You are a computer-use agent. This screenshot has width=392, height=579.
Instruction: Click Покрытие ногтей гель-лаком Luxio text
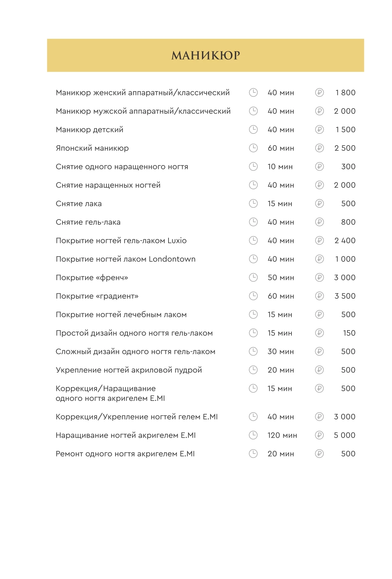(x=121, y=241)
